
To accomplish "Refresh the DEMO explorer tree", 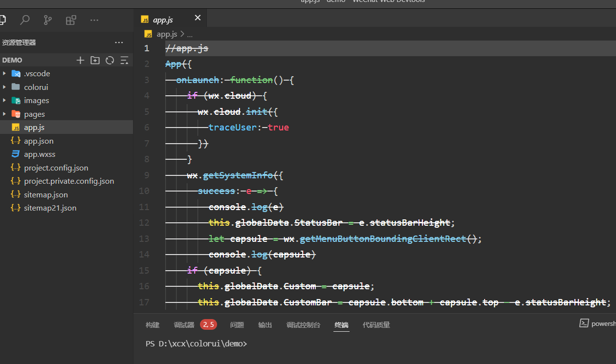I will 110,60.
